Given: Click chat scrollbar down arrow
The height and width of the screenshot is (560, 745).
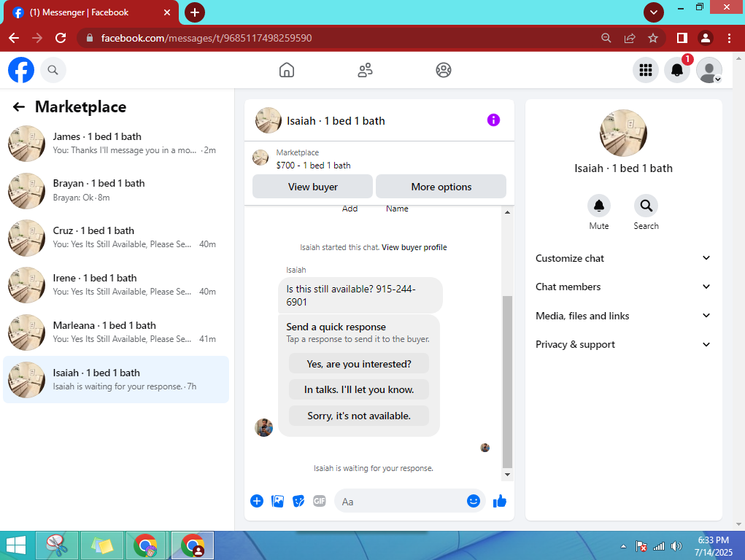Looking at the screenshot, I should (x=507, y=475).
